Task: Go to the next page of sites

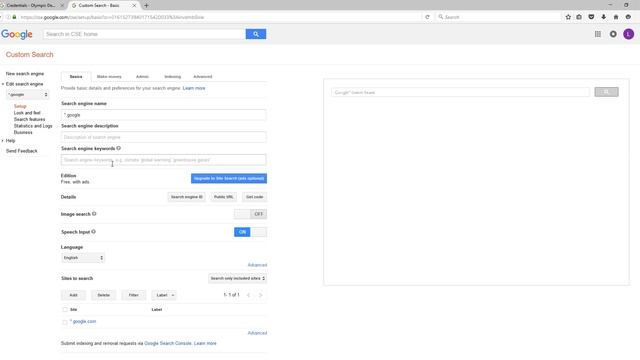Action: [260, 295]
